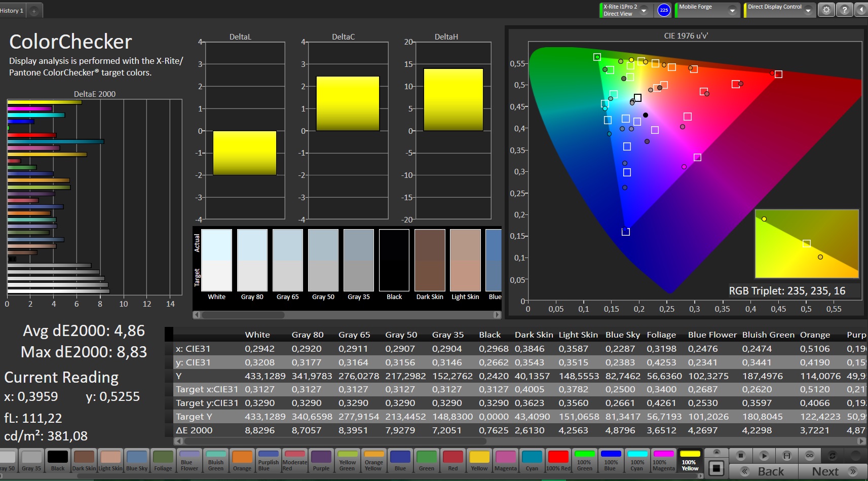Image resolution: width=868 pixels, height=481 pixels.
Task: Collapse the side panel with left arrow icon
Action: (x=861, y=10)
